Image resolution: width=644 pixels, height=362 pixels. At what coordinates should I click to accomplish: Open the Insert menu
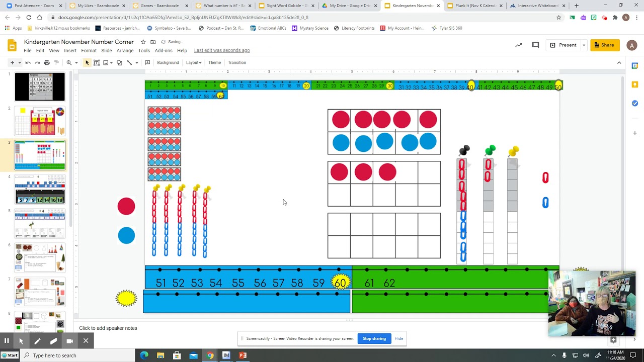click(x=70, y=51)
